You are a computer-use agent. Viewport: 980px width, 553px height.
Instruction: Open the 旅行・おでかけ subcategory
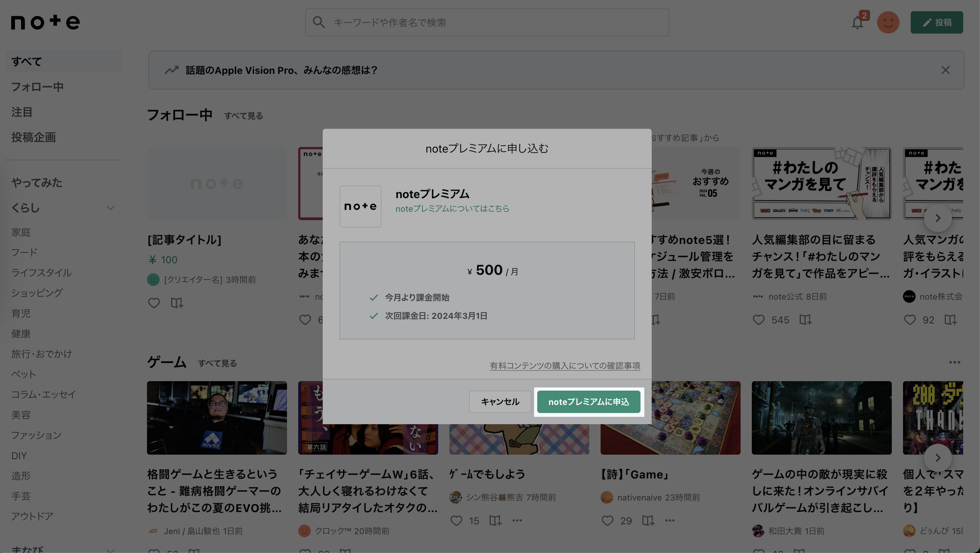point(41,354)
